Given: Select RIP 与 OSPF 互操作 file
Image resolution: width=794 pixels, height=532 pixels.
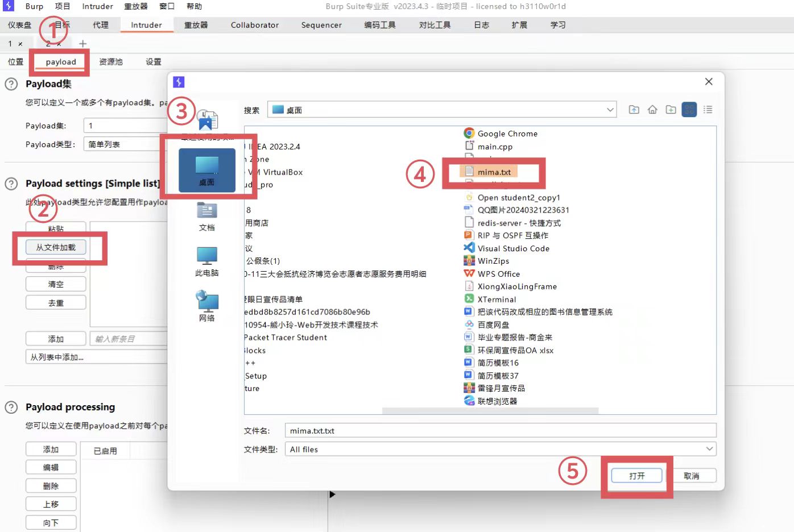Looking at the screenshot, I should point(506,235).
